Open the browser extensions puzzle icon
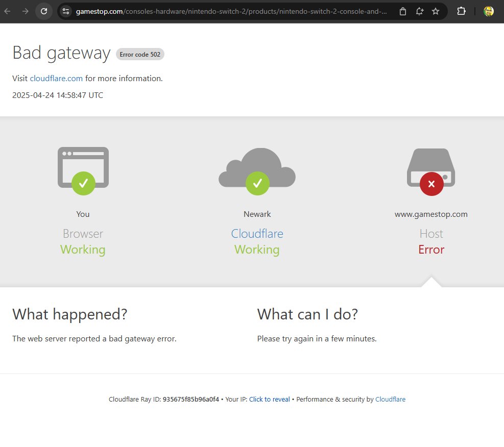The height and width of the screenshot is (447, 504). pos(461,12)
